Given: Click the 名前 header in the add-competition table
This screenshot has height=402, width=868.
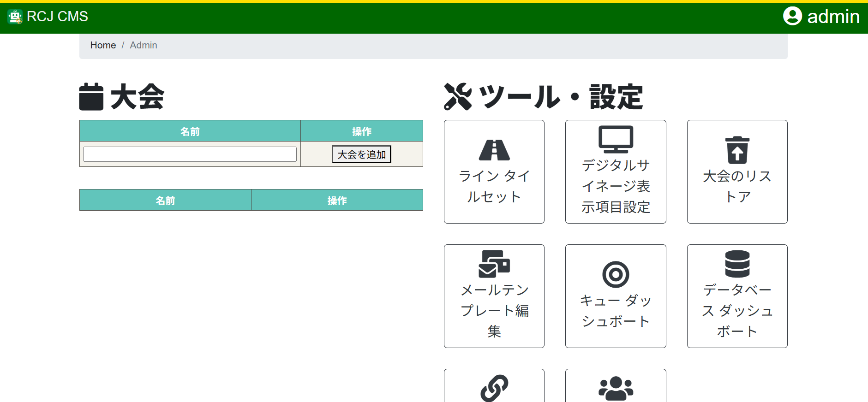Looking at the screenshot, I should (190, 131).
